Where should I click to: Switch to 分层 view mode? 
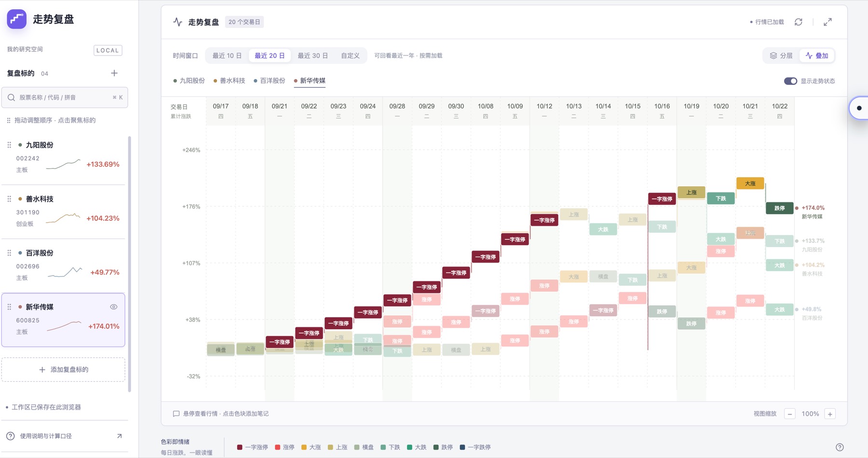[x=781, y=56]
